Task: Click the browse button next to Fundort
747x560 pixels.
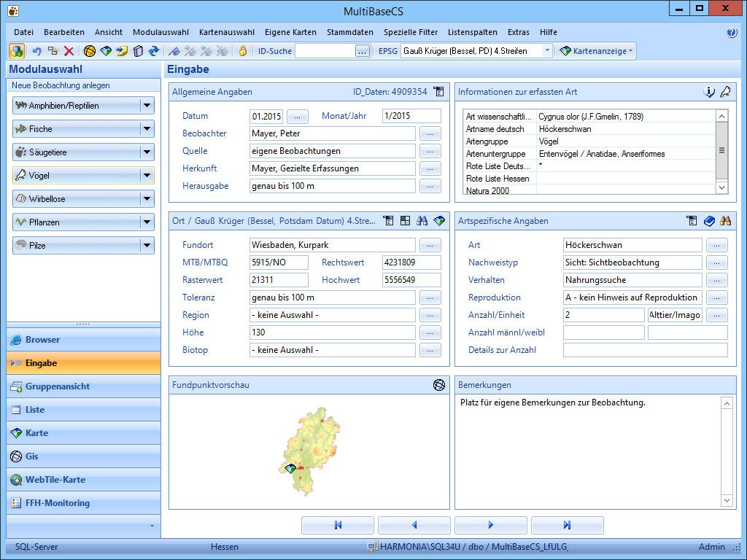Action: (x=430, y=245)
